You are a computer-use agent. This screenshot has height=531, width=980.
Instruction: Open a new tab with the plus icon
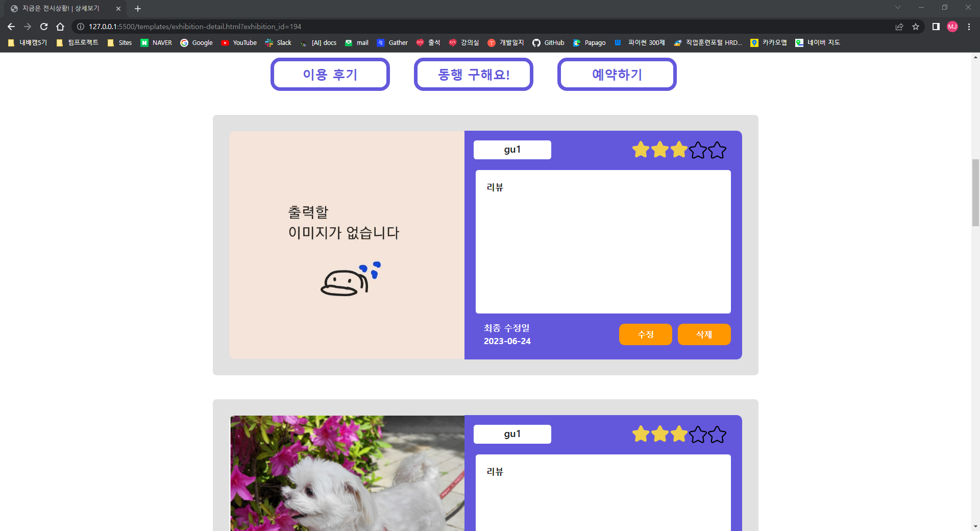[138, 9]
